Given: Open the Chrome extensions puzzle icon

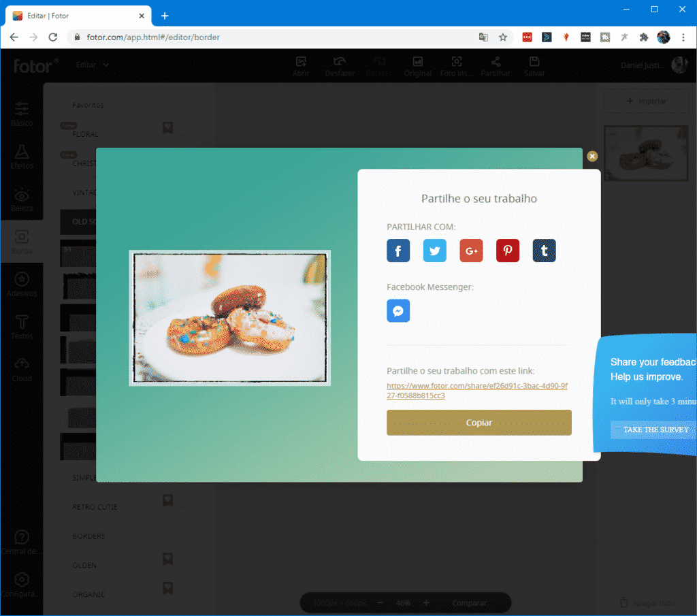Looking at the screenshot, I should [644, 37].
